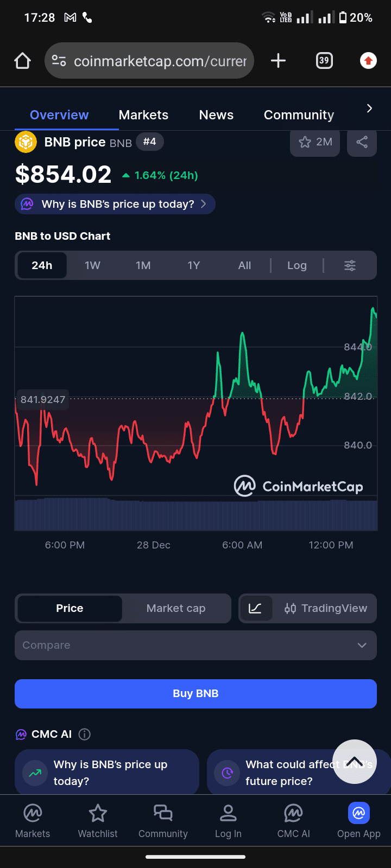Switch to the Markets tab
The width and height of the screenshot is (391, 868).
click(143, 115)
